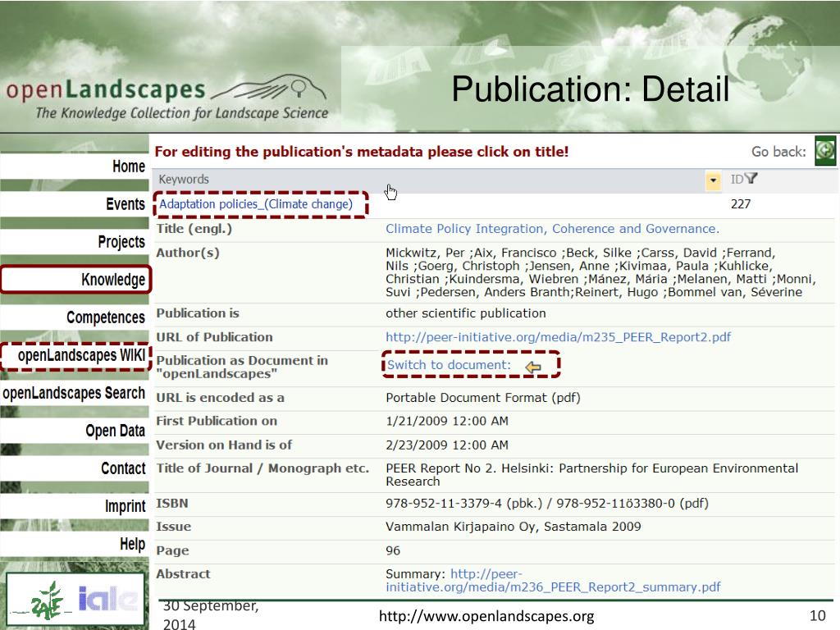Click the Page value 96
Viewport: 840px width, 630px height.
pos(393,550)
